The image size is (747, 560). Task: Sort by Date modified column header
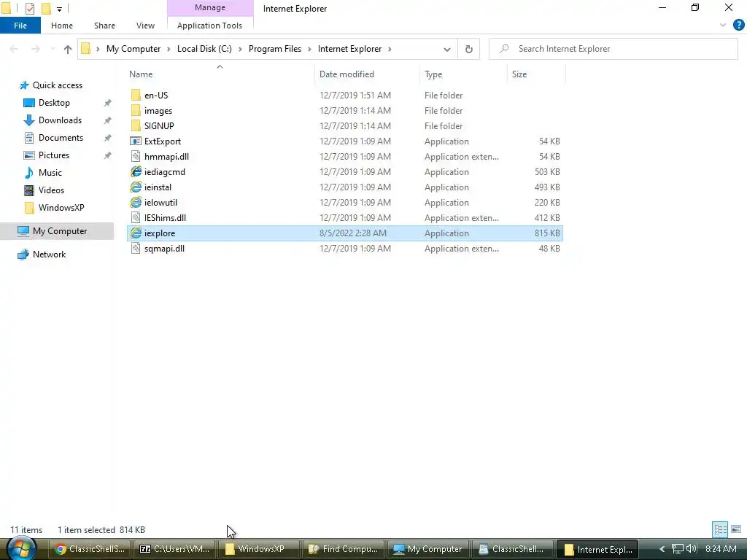coord(368,74)
